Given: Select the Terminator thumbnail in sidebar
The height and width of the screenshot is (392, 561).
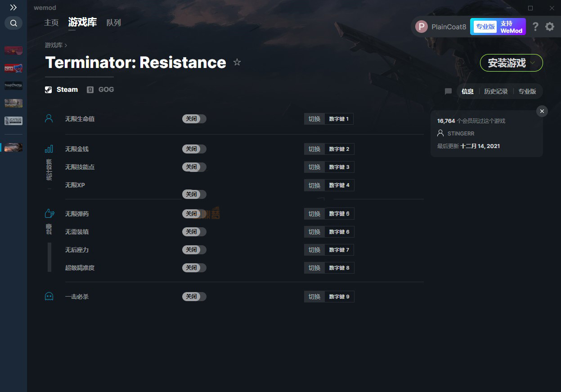Looking at the screenshot, I should point(13,147).
